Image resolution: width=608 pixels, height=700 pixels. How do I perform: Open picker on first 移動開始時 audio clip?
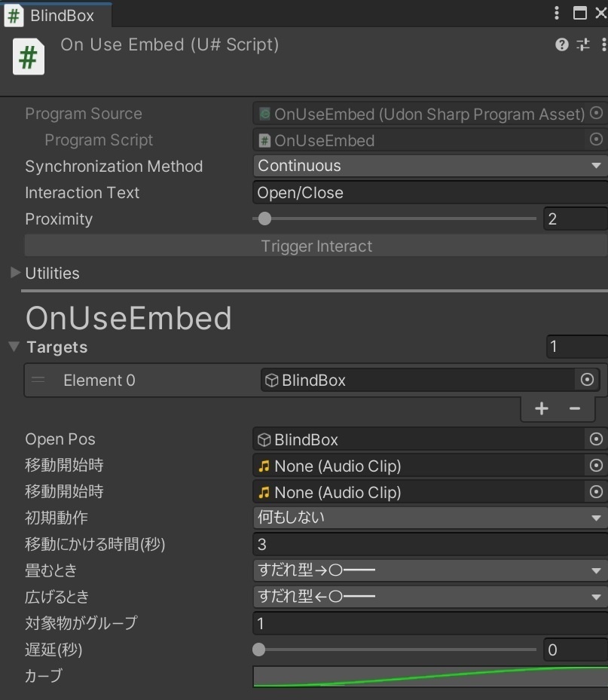595,466
